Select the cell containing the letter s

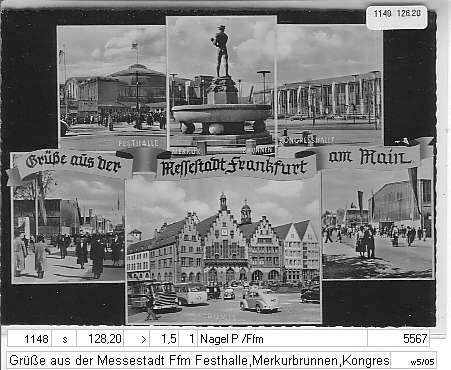[64, 339]
